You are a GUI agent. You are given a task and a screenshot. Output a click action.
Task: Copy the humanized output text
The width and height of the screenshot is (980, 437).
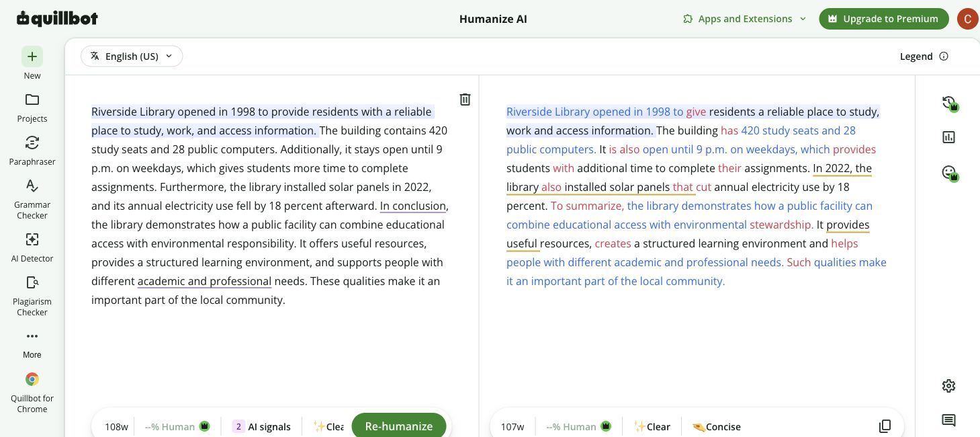pyautogui.click(x=885, y=426)
